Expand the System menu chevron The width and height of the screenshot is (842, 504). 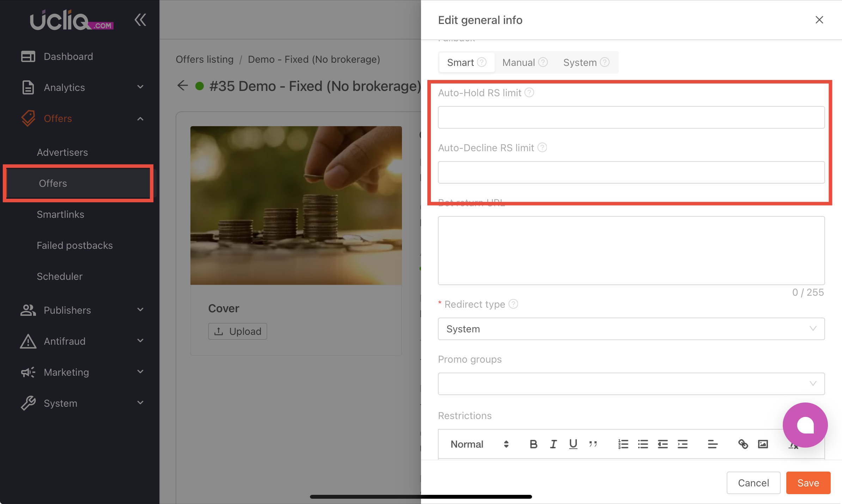click(140, 402)
